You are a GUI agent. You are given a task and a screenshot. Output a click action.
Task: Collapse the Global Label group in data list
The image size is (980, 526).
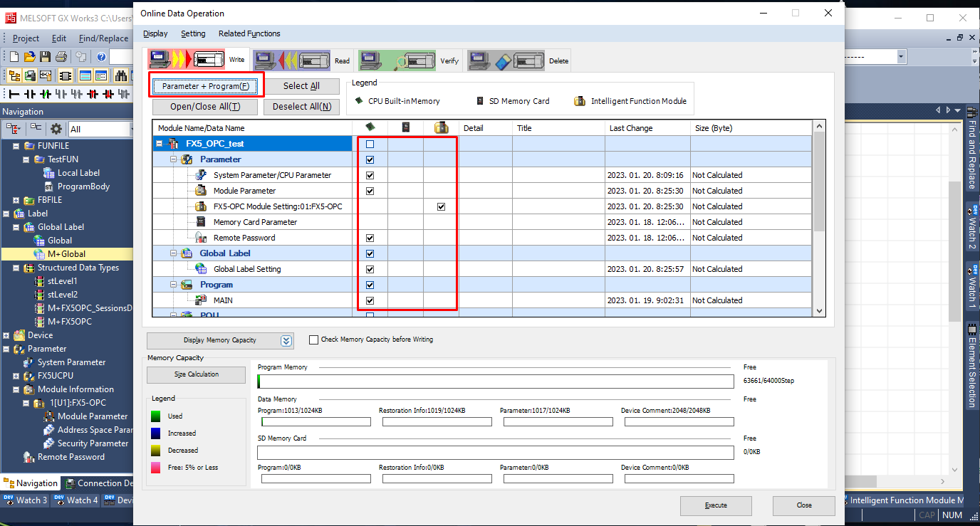174,253
